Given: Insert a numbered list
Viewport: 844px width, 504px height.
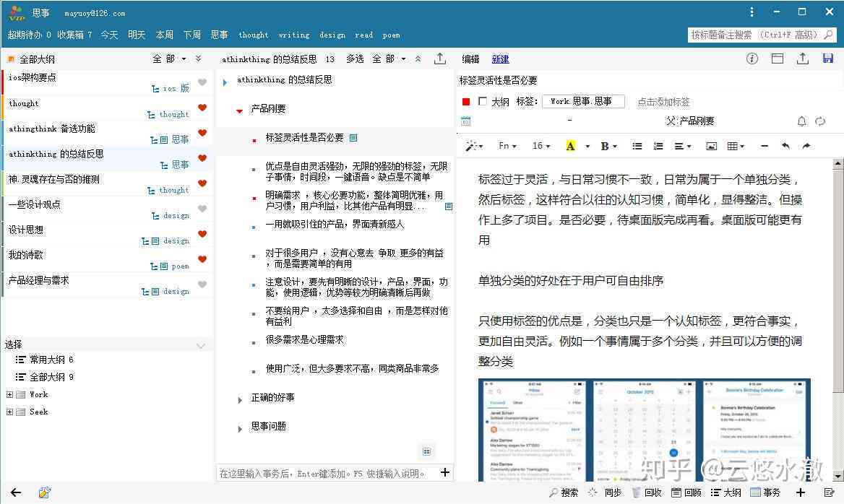Looking at the screenshot, I should click(x=658, y=146).
